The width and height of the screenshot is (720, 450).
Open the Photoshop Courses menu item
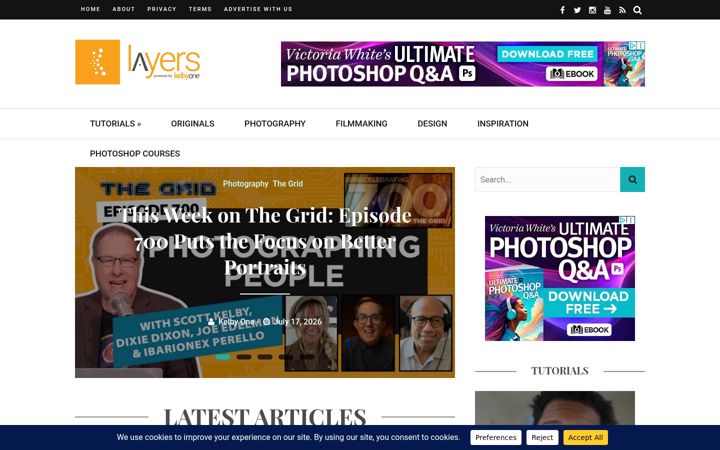(135, 153)
